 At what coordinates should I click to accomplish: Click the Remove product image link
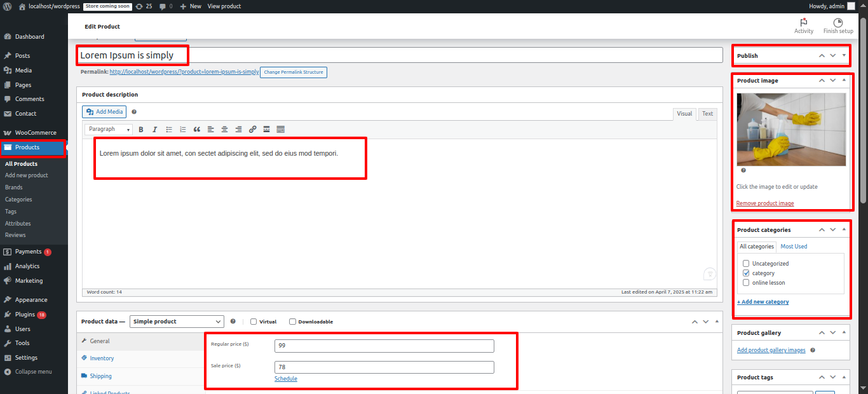(x=764, y=203)
